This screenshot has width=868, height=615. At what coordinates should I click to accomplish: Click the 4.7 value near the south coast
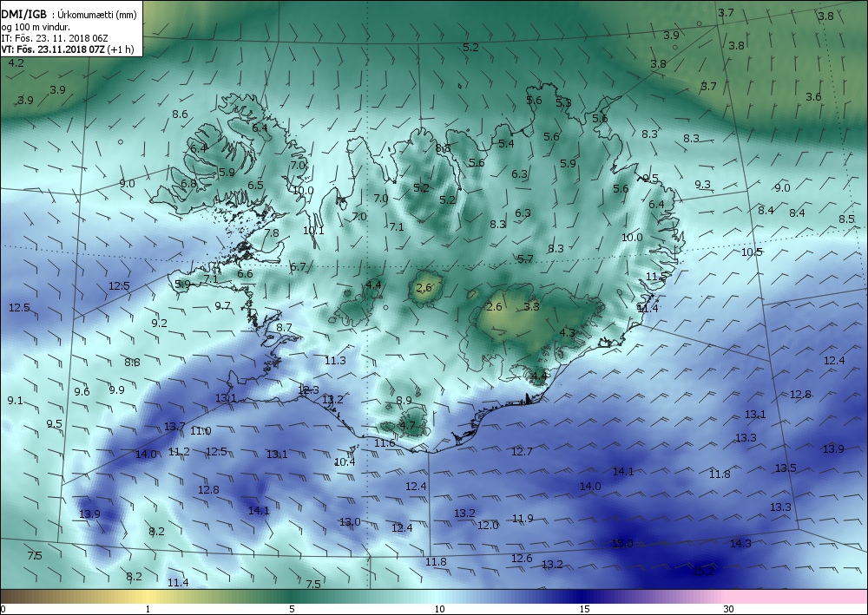[407, 426]
